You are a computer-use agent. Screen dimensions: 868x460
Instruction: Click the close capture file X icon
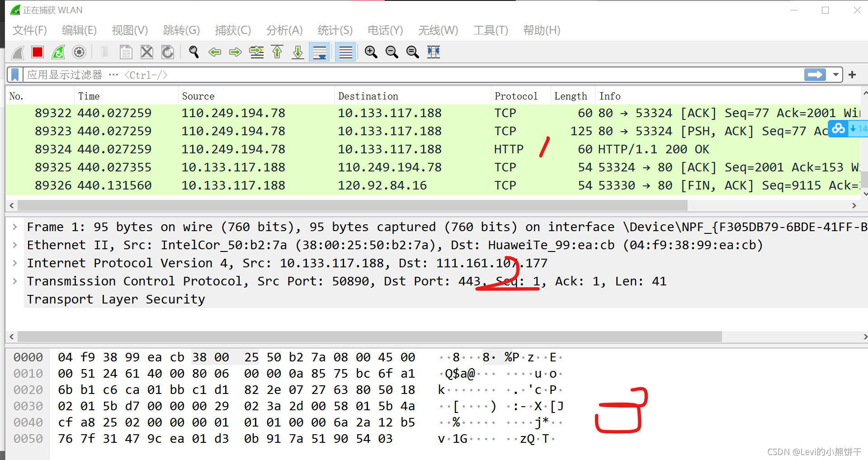(147, 52)
